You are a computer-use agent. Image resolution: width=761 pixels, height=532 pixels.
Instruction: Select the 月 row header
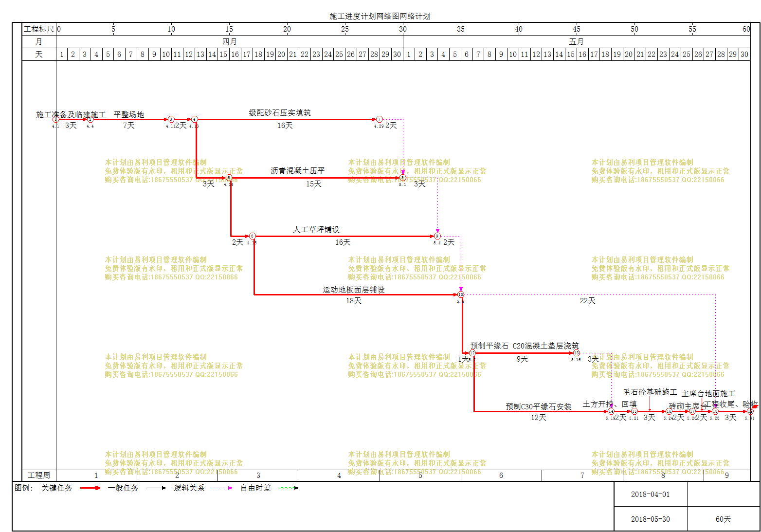click(39, 42)
